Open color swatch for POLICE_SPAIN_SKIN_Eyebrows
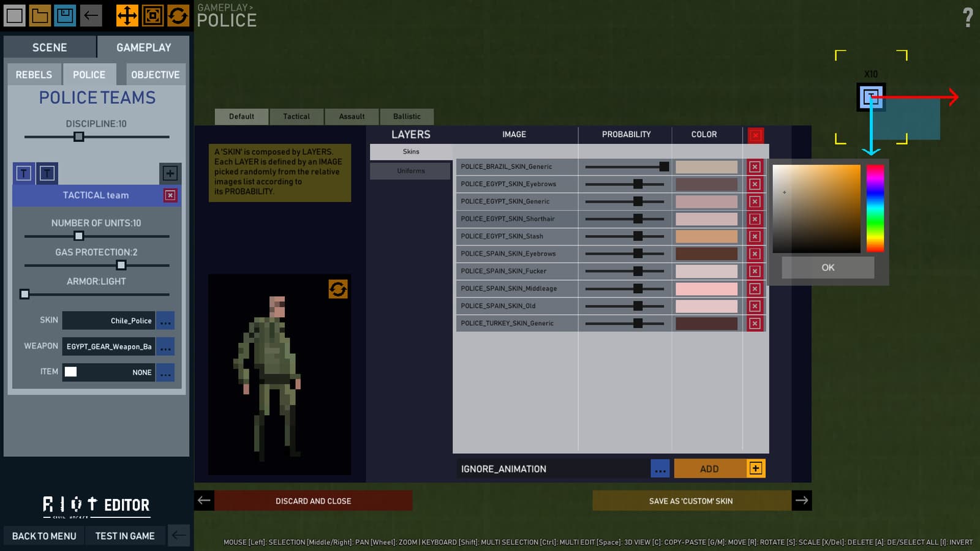This screenshot has width=980, height=551. [x=706, y=253]
